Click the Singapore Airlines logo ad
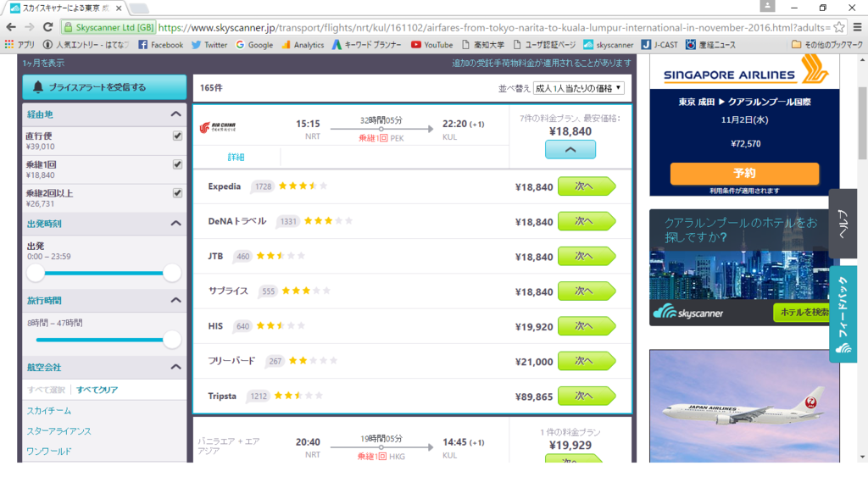 coord(744,71)
